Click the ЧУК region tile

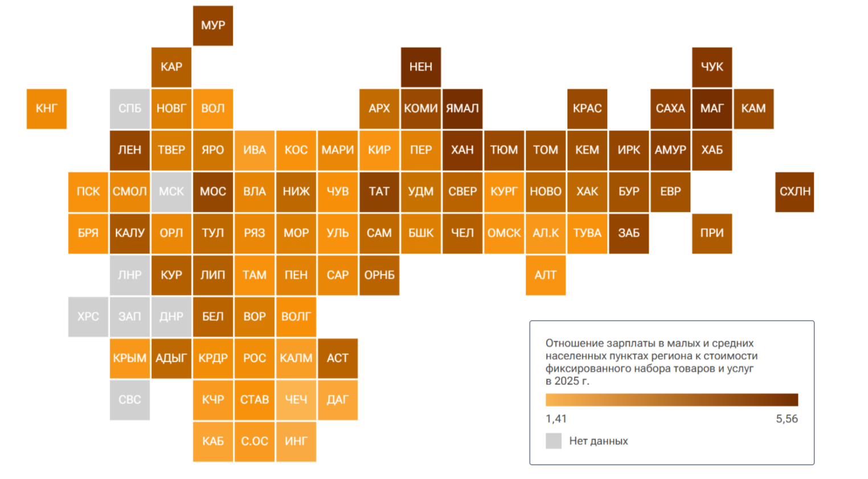coord(712,67)
